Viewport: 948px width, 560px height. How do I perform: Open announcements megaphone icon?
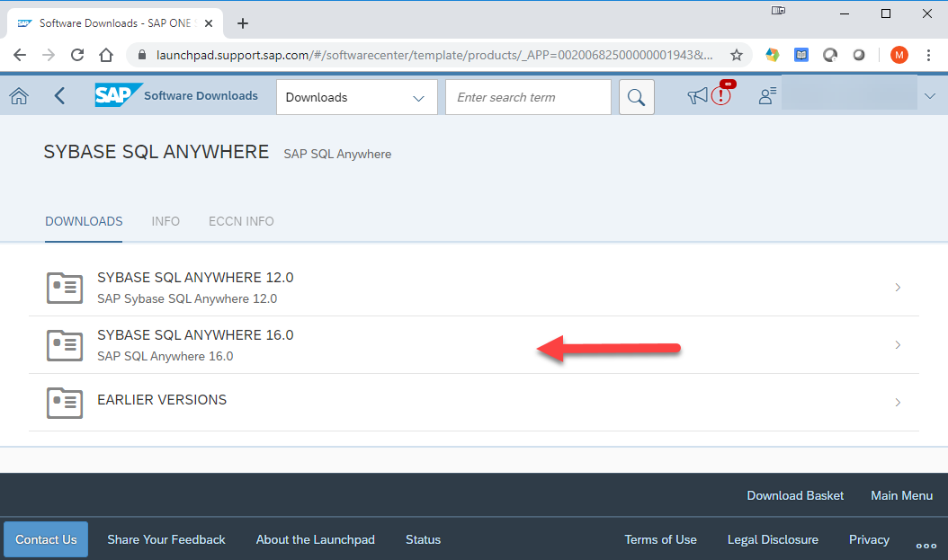point(697,95)
